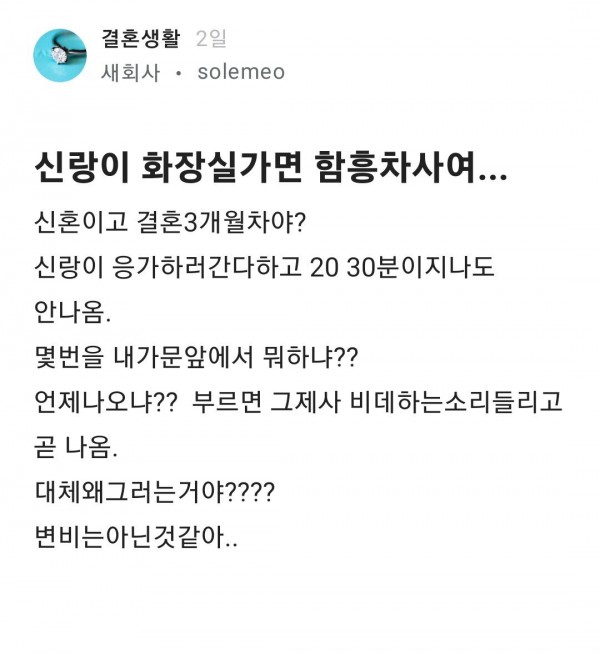
Task: Click the line 곧 나옴.
Action: [x=76, y=448]
